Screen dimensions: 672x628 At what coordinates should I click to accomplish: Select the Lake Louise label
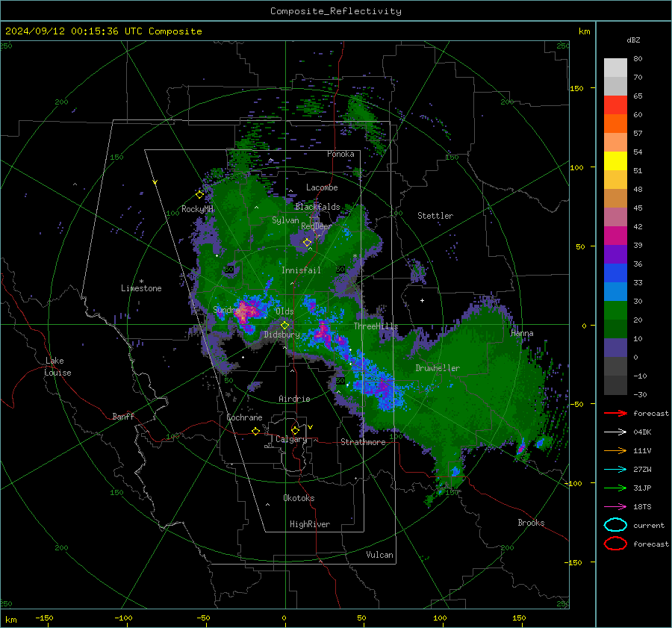pos(57,367)
